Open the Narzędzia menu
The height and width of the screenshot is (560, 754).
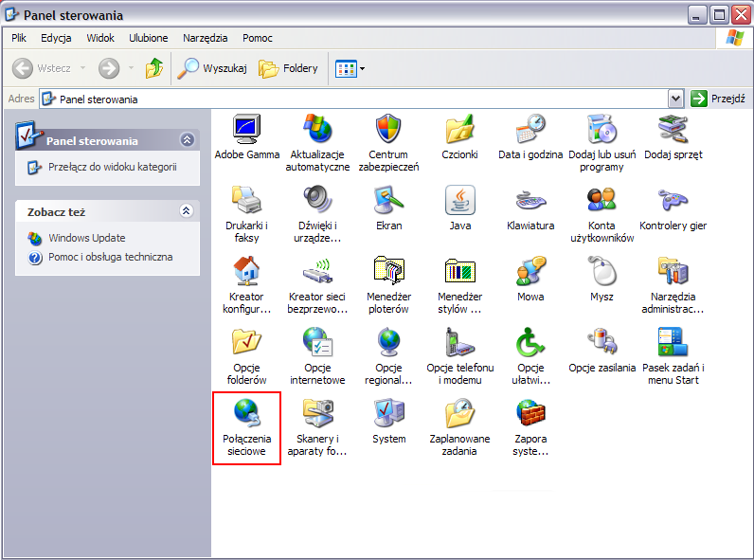pos(206,38)
